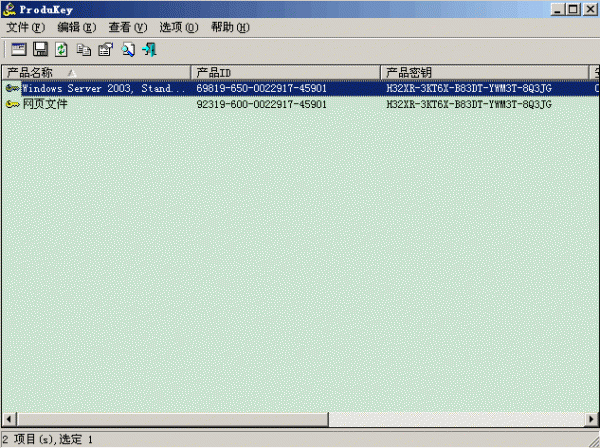Click the horizontal scrollbar right arrow
This screenshot has width=600, height=448.
click(592, 419)
